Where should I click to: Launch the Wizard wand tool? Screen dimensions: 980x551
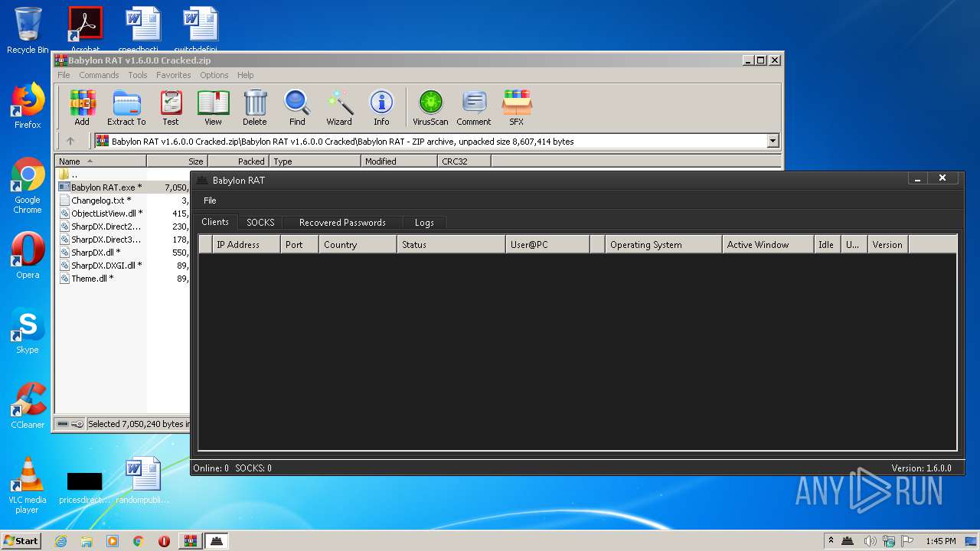tap(339, 108)
